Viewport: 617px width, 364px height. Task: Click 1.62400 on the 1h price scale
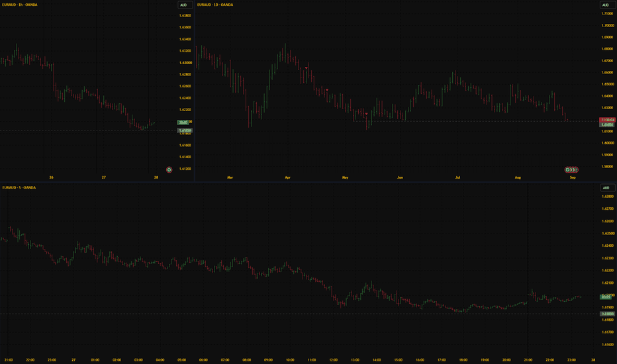185,98
